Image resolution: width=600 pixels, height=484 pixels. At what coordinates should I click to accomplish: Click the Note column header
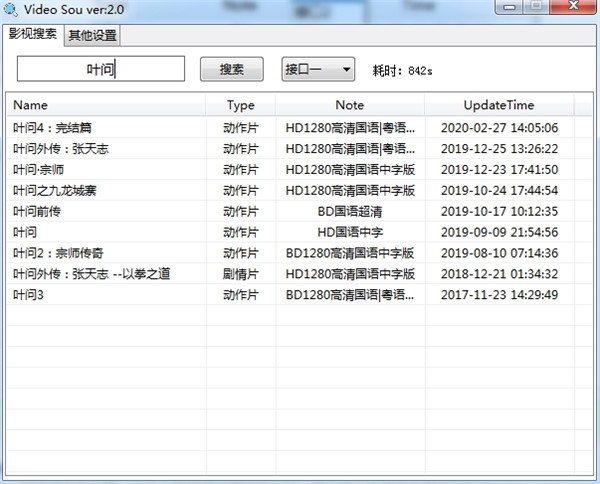350,105
